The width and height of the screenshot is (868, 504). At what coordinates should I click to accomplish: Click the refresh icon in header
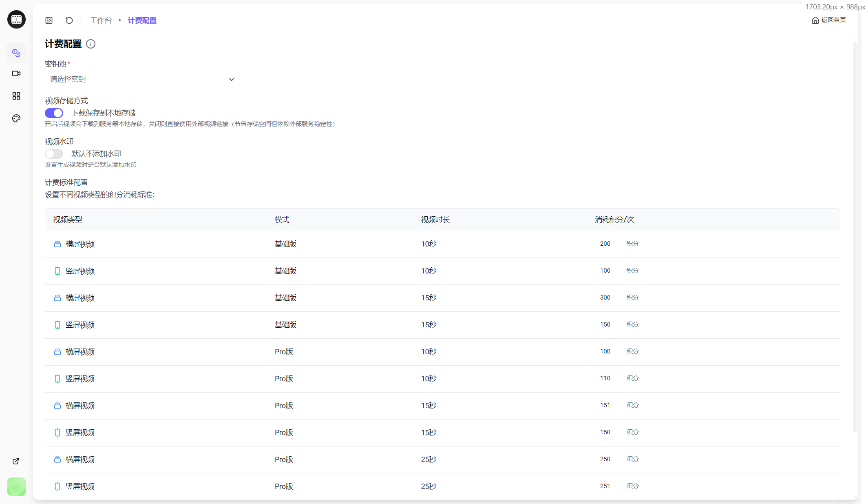(x=69, y=20)
